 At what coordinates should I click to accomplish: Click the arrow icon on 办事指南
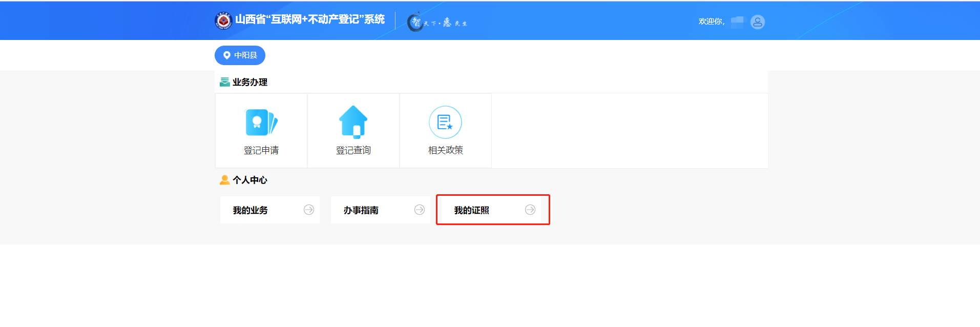point(420,210)
